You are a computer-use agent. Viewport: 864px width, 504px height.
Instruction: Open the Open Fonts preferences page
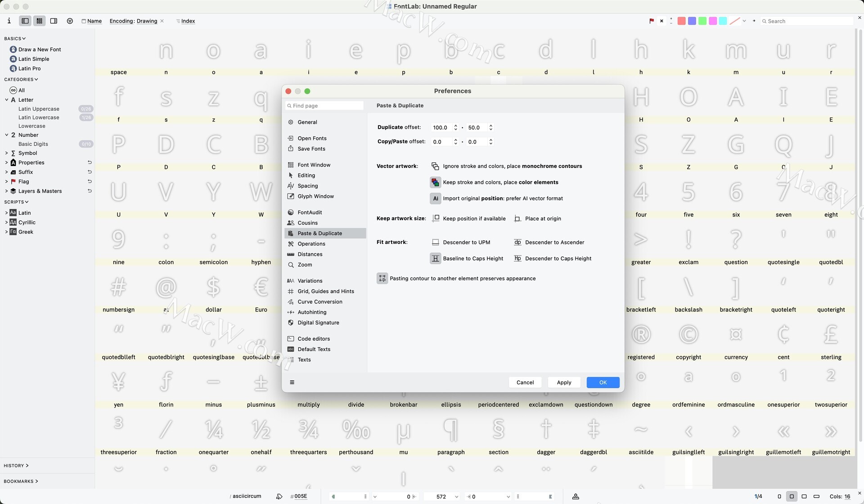coord(312,138)
